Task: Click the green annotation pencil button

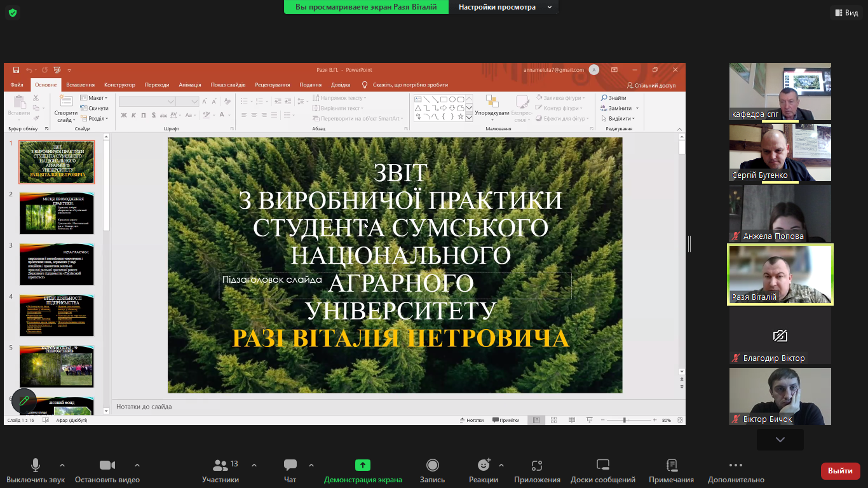Action: (24, 401)
